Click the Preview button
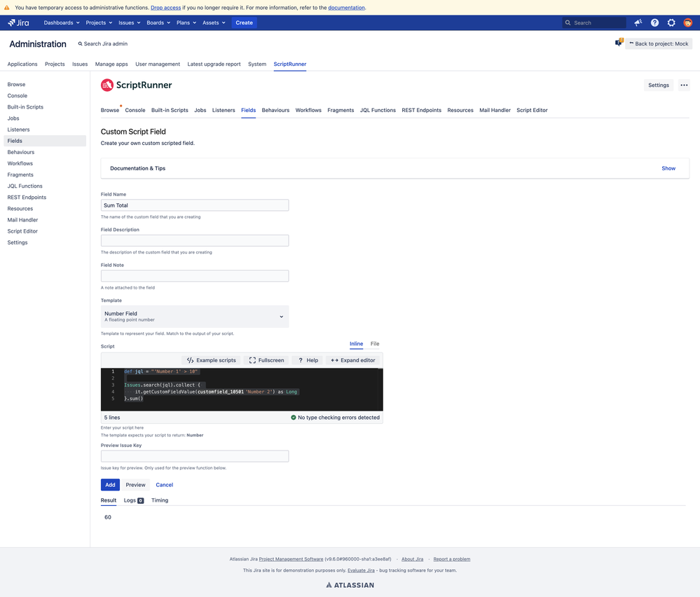The height and width of the screenshot is (597, 700). tap(135, 485)
